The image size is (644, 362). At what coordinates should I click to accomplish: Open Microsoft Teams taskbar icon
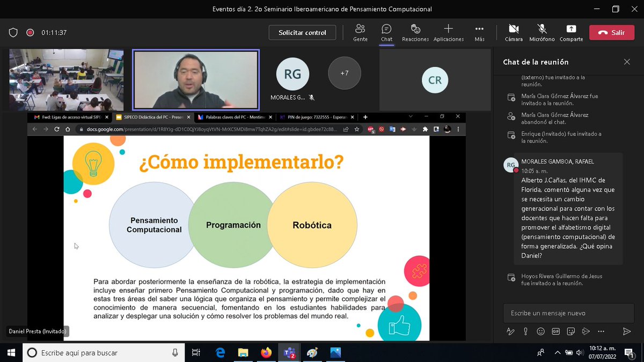coord(289,352)
